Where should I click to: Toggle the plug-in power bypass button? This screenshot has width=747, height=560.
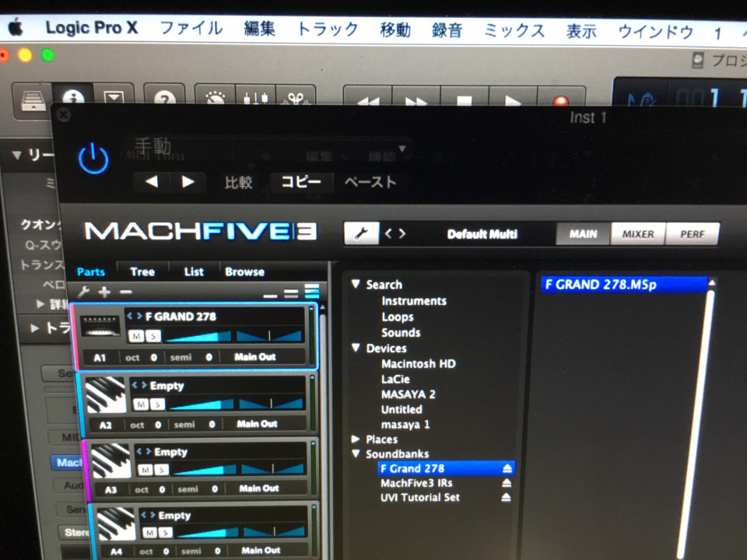(x=93, y=159)
